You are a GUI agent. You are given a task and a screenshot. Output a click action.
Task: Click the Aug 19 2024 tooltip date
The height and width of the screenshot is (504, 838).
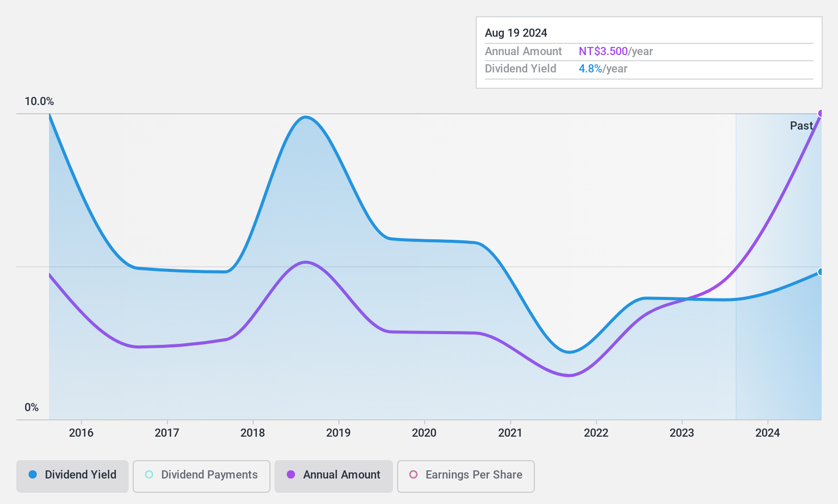pyautogui.click(x=516, y=33)
